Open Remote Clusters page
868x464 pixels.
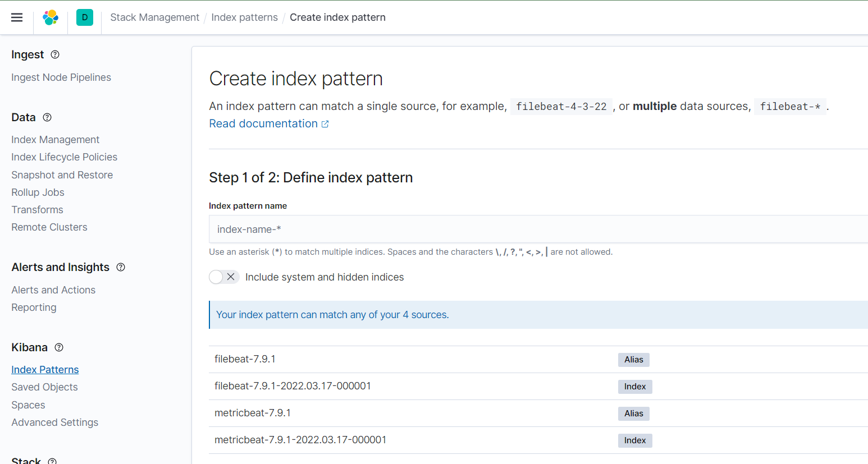point(49,227)
